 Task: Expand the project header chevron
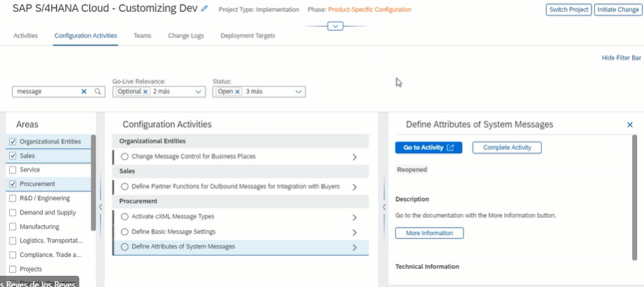[x=335, y=26]
